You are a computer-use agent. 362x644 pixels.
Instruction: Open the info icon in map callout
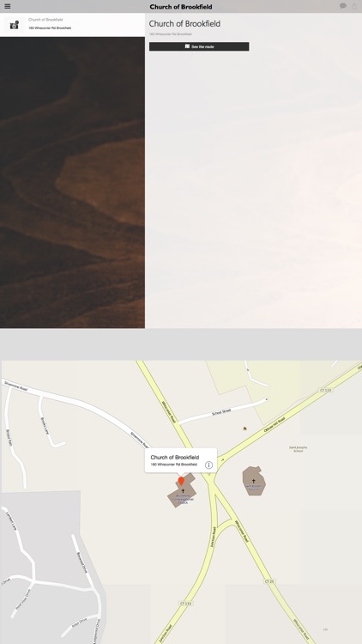point(208,465)
